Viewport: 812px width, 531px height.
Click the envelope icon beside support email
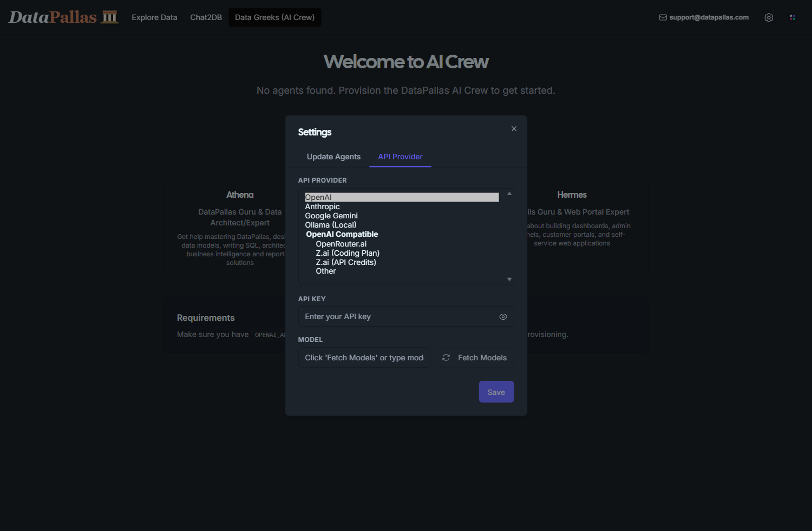663,17
